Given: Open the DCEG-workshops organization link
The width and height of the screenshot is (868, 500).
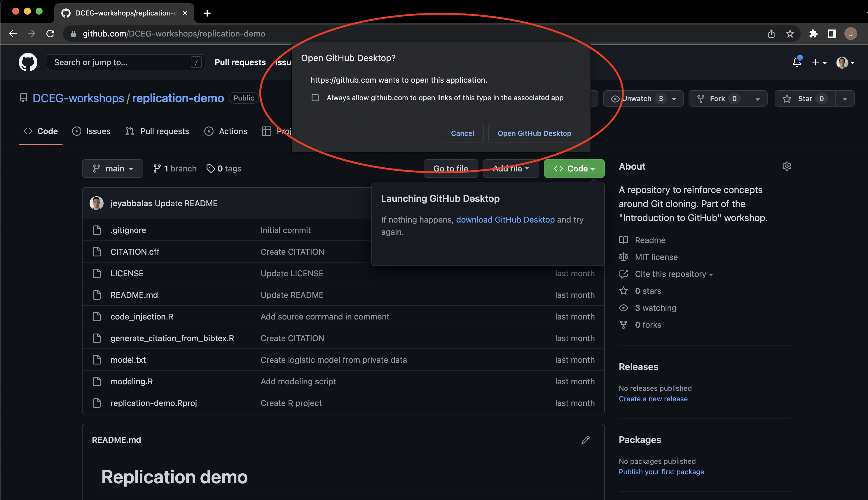Looking at the screenshot, I should tap(78, 98).
